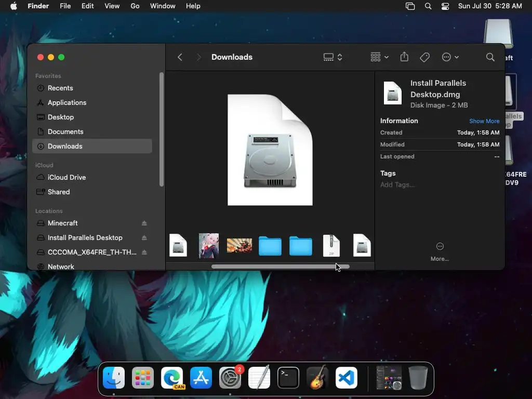Eject the CCCOMA_X64FRE volume
Viewport: 532px width, 399px height.
[144, 252]
